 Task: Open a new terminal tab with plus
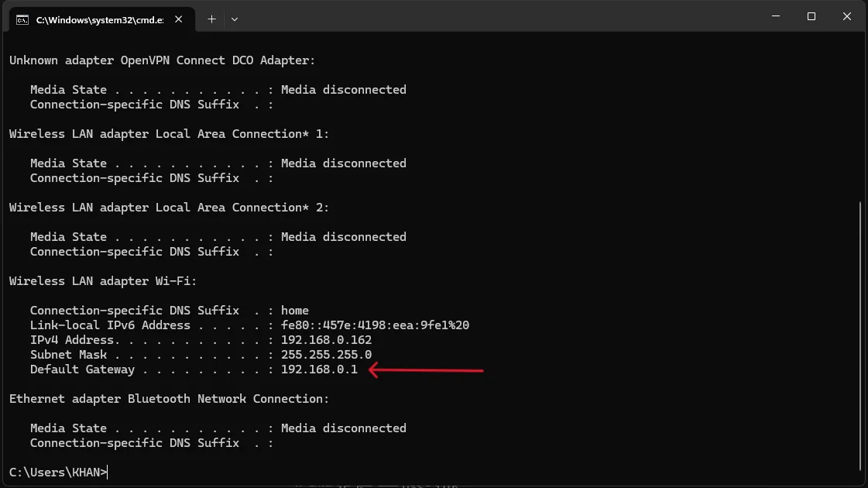[x=211, y=19]
